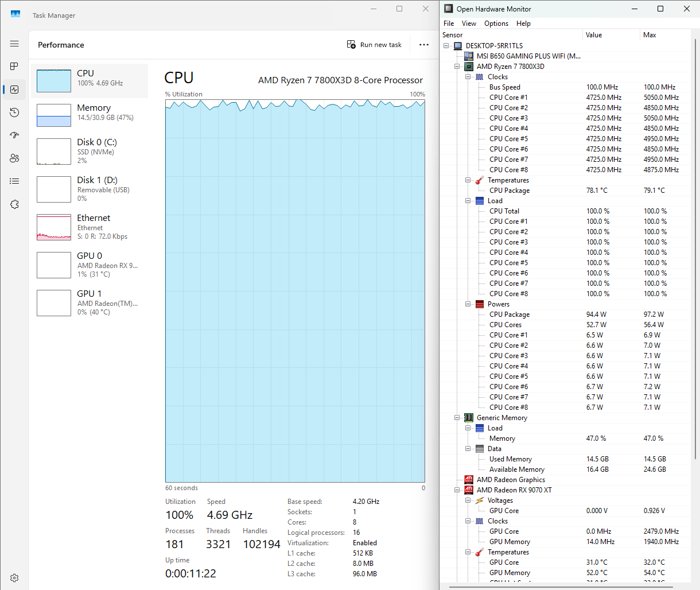
Task: Click the GPU Clocks waveform icon
Action: coord(480,521)
